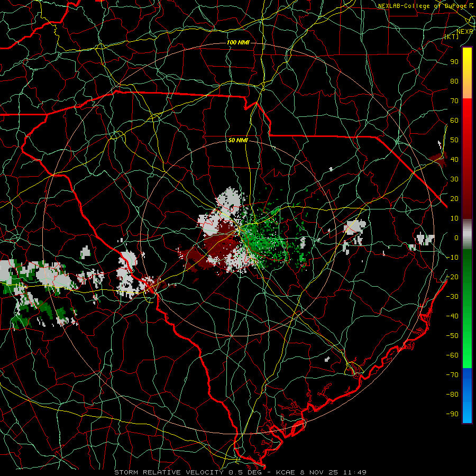Screen dimensions: 476x476
Task: Click the "11:49" timestamp in caption
Action: pyautogui.click(x=355, y=472)
